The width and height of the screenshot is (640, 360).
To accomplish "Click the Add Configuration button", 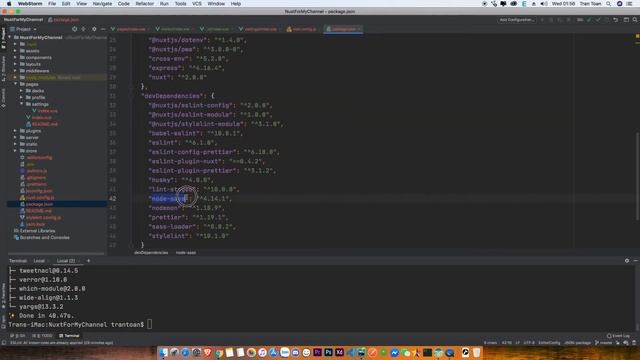I will (x=516, y=20).
